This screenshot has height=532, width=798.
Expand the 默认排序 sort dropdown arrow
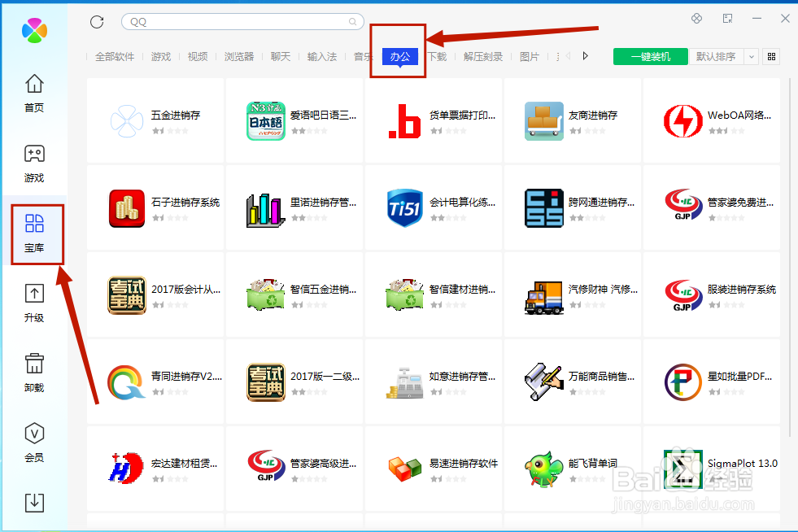click(x=751, y=56)
